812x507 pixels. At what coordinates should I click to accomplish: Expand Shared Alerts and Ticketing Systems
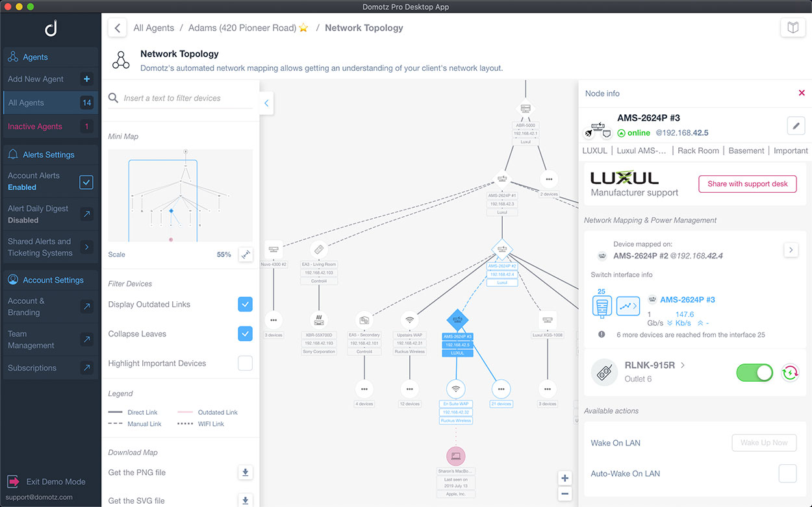tap(86, 247)
